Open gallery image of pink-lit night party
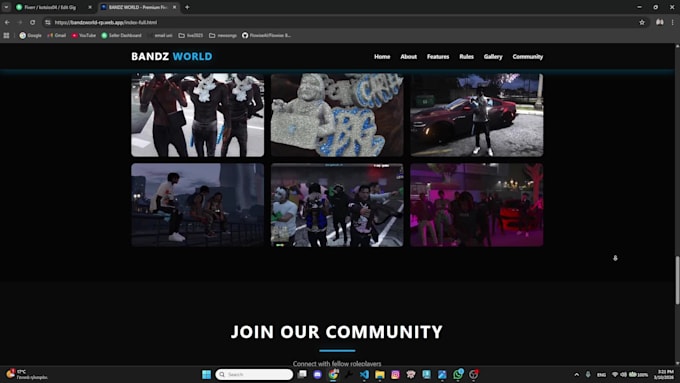Viewport: 680px width, 383px height. 477,205
